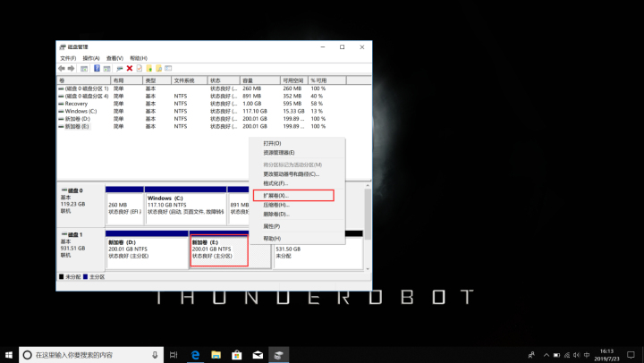
Task: Choose 压缩卷(H)... in the context menu
Action: pyautogui.click(x=297, y=205)
